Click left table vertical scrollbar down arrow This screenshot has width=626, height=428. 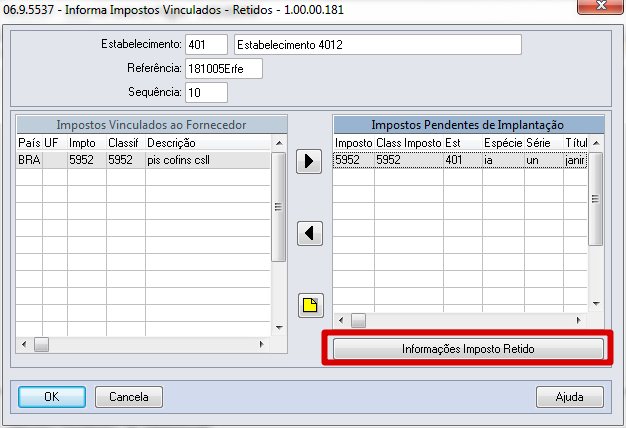(279, 328)
